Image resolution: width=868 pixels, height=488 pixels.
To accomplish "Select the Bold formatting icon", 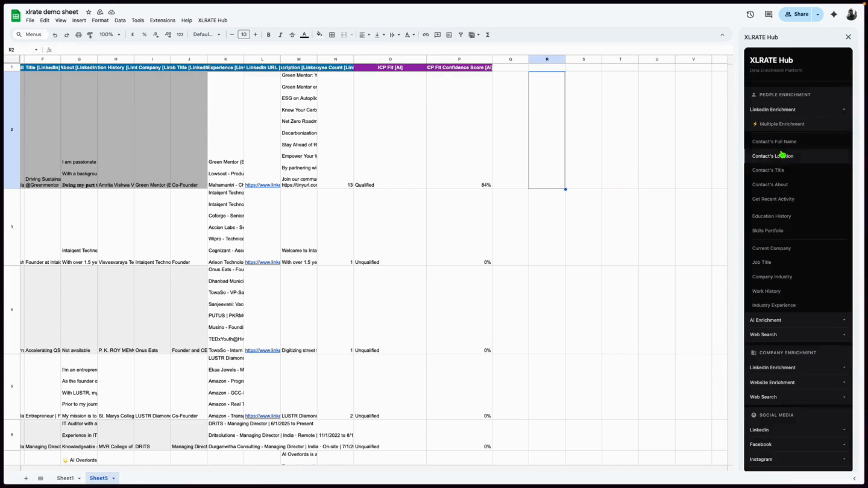I will tap(268, 34).
